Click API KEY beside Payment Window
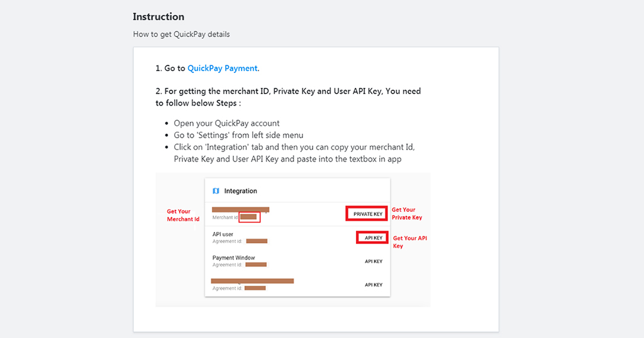The height and width of the screenshot is (338, 644). pos(374,261)
